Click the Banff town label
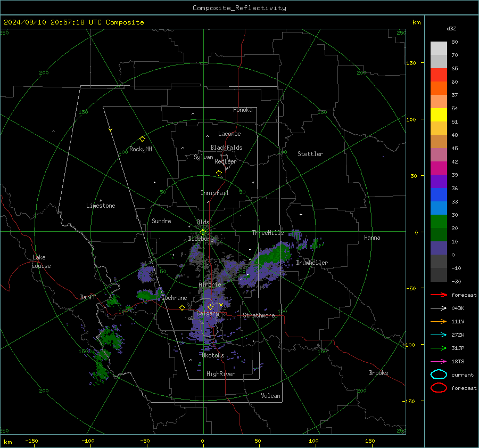 [88, 297]
